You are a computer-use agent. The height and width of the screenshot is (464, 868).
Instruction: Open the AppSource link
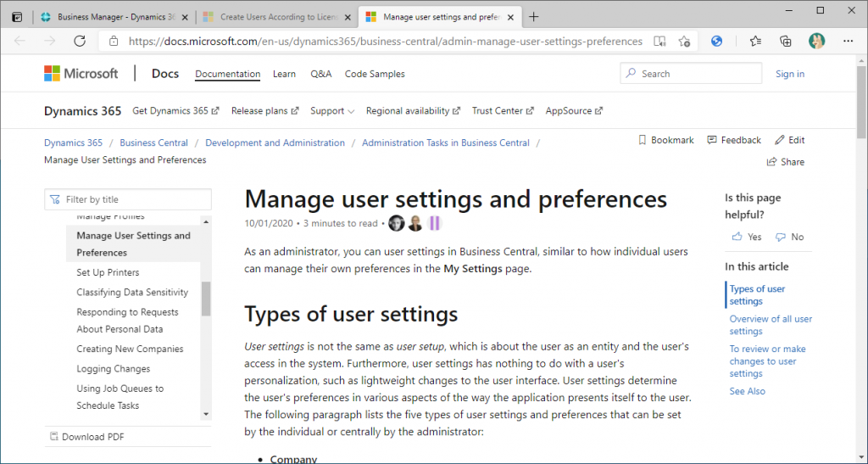574,111
